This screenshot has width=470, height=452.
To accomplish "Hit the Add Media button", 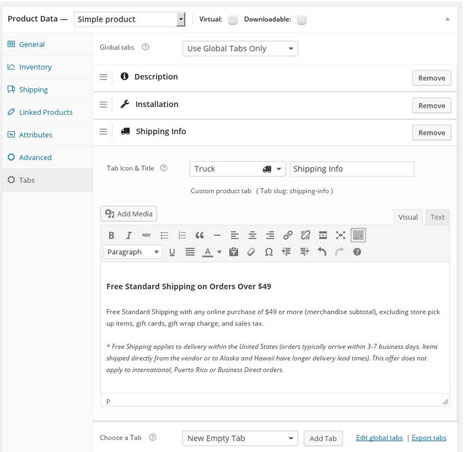I will (129, 214).
